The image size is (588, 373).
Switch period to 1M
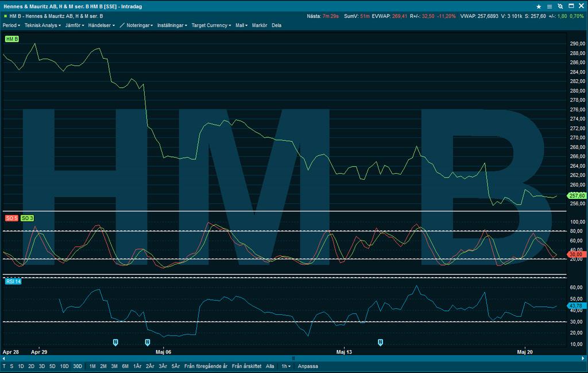(92, 366)
